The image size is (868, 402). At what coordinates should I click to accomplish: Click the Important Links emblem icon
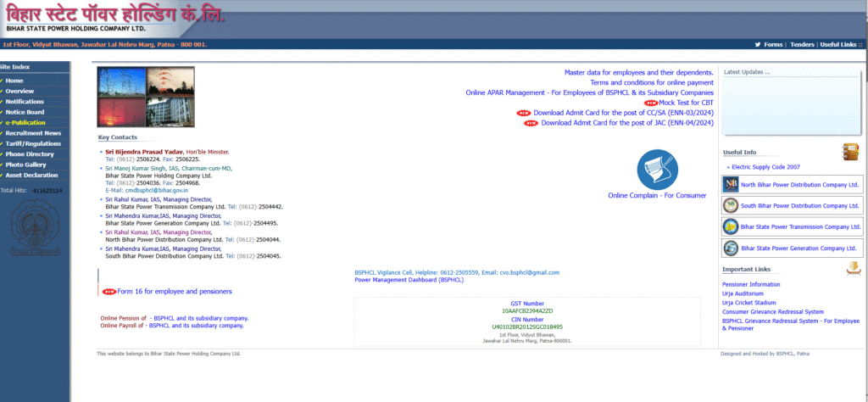(x=854, y=269)
